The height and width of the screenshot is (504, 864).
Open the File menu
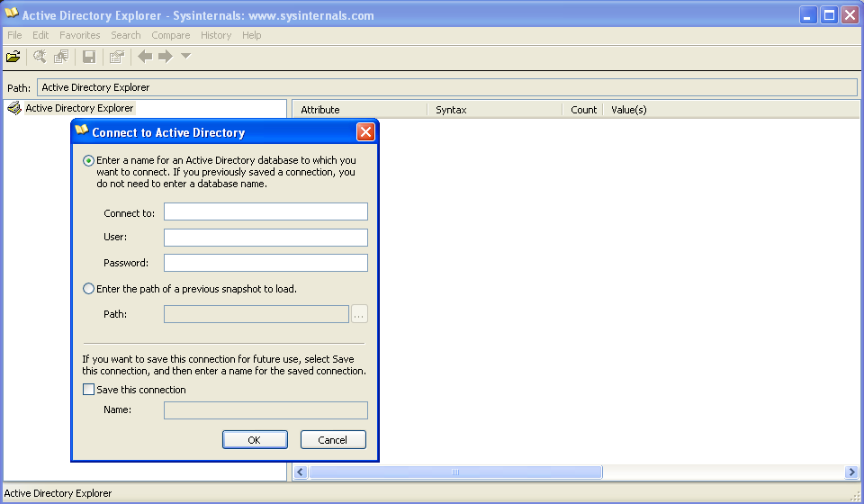15,35
